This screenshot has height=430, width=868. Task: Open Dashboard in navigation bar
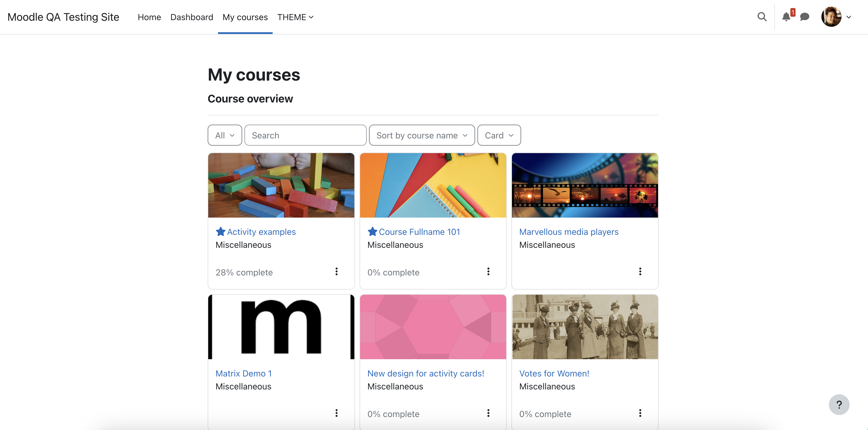tap(192, 17)
